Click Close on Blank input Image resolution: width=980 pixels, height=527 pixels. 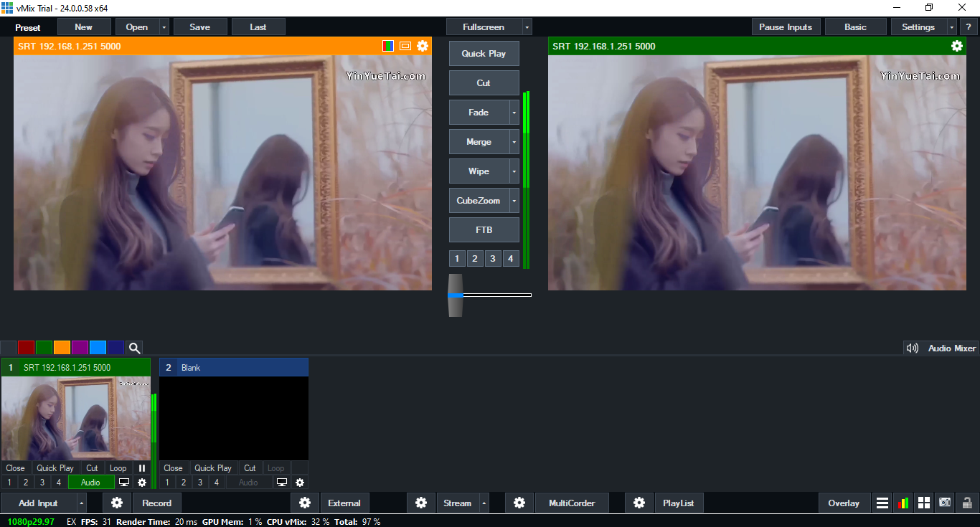tap(174, 468)
